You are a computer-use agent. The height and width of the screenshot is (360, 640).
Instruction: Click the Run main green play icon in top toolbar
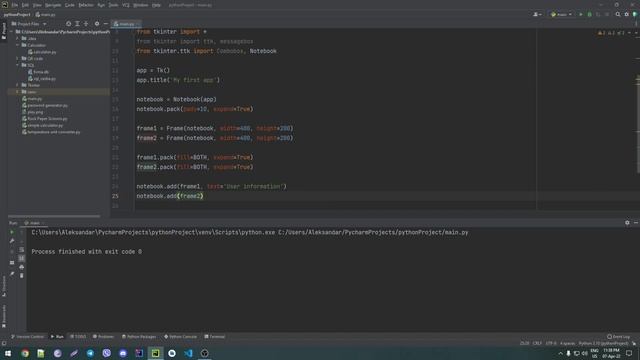pyautogui.click(x=581, y=14)
